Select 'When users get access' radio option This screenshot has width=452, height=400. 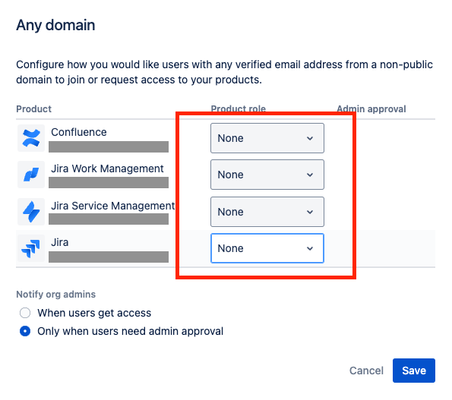(x=25, y=313)
